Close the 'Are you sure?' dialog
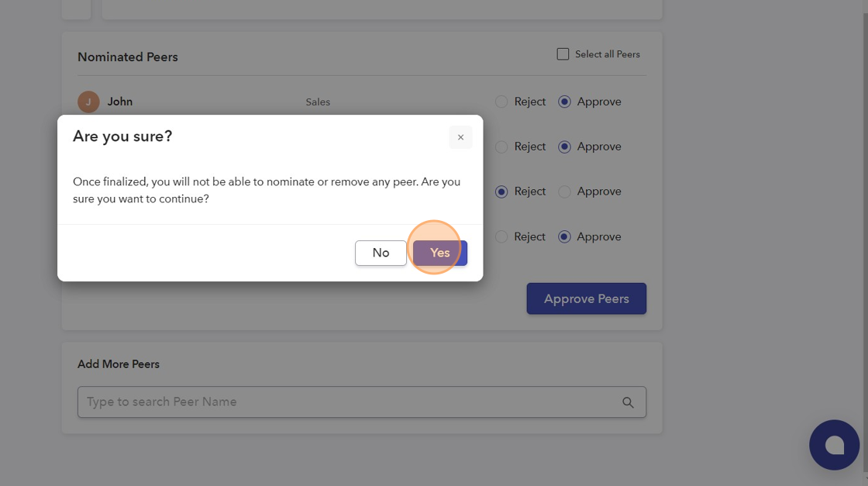868x486 pixels. click(460, 137)
